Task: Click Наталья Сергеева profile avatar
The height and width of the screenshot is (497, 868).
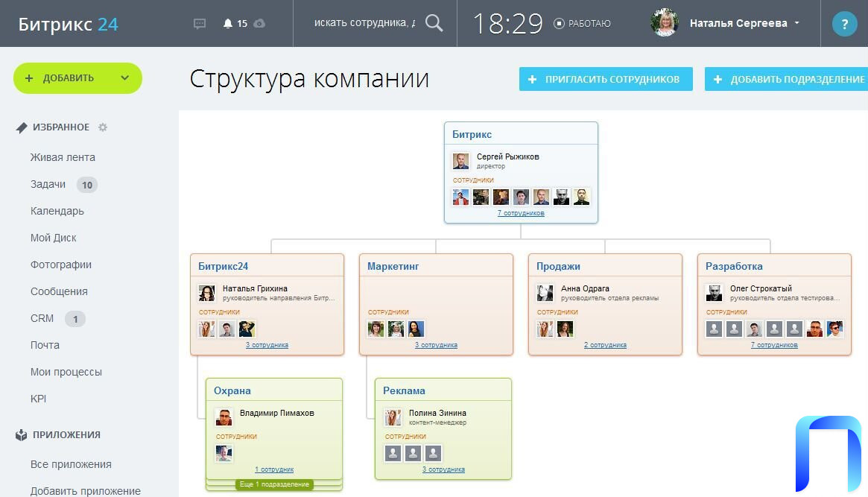Action: [x=665, y=22]
